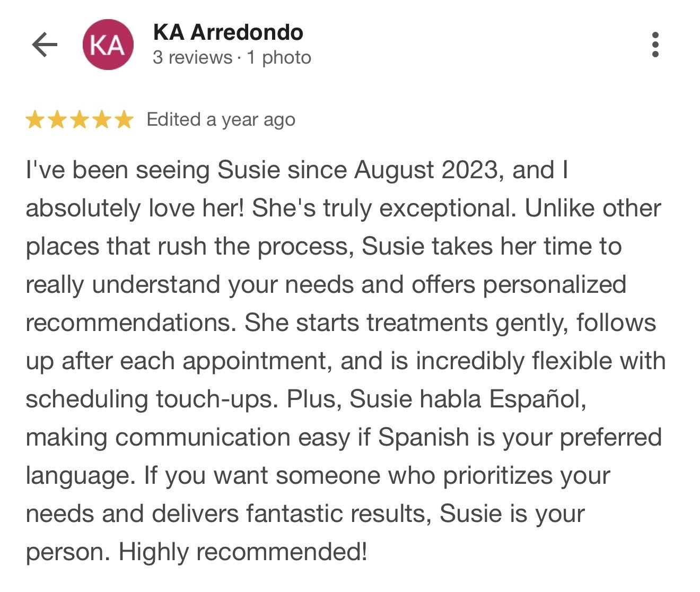The image size is (700, 592).
Task: Open the KA profile avatar
Action: click(x=108, y=45)
